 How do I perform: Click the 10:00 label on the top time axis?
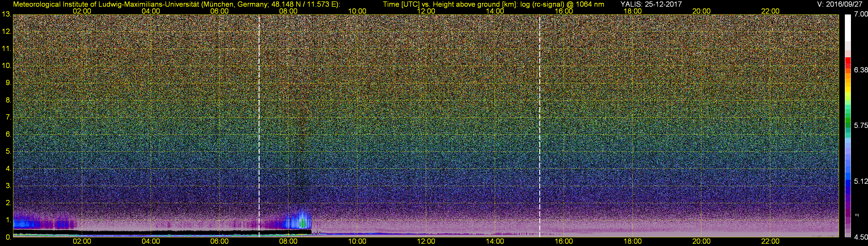pyautogui.click(x=357, y=11)
